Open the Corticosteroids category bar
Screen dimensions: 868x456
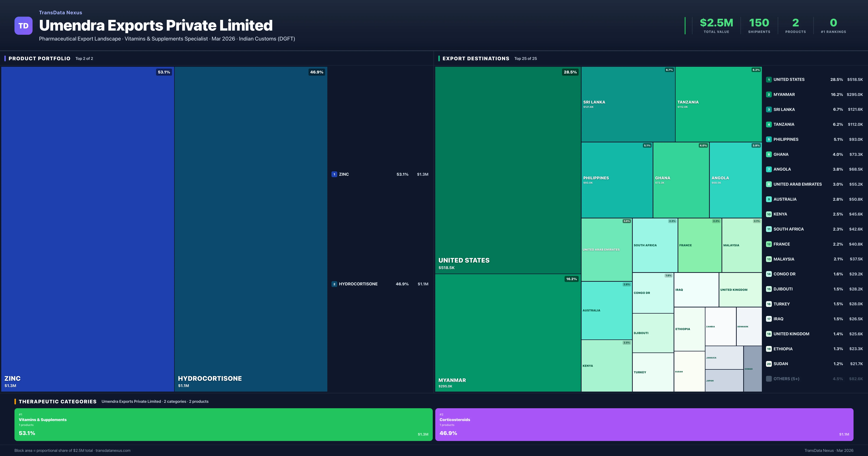(x=644, y=424)
